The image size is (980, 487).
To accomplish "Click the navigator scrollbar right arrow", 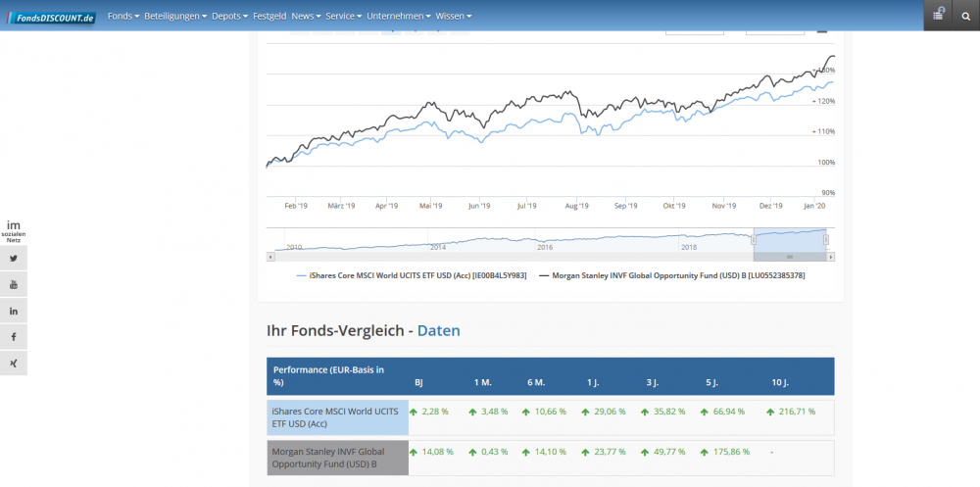I will tap(831, 257).
